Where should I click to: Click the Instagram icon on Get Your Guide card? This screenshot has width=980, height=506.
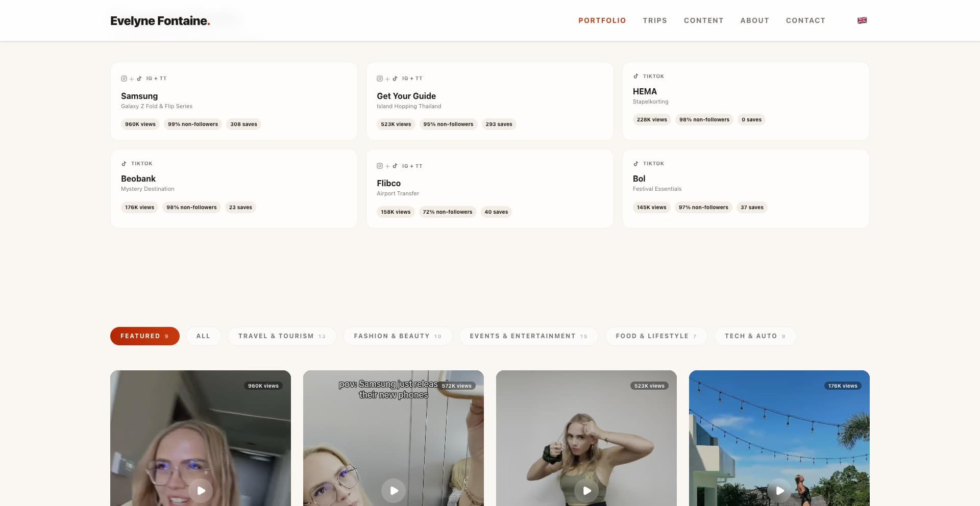(380, 78)
